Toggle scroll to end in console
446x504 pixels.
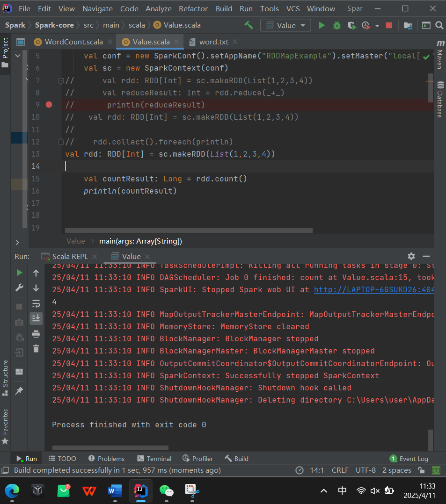click(36, 318)
